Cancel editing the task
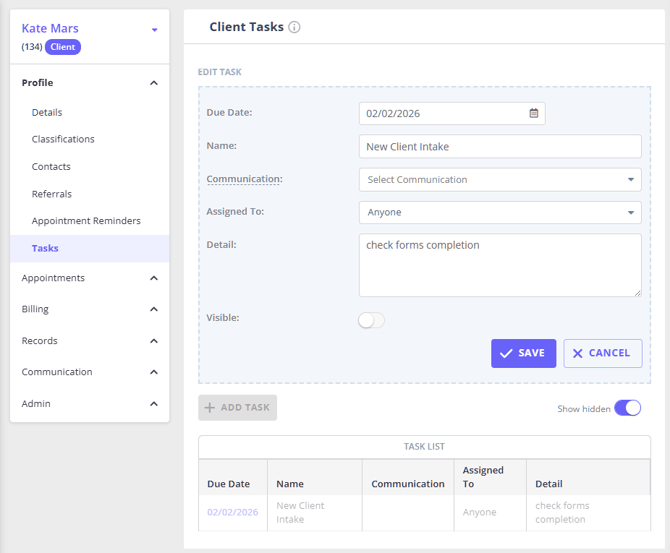The width and height of the screenshot is (670, 553). (602, 353)
